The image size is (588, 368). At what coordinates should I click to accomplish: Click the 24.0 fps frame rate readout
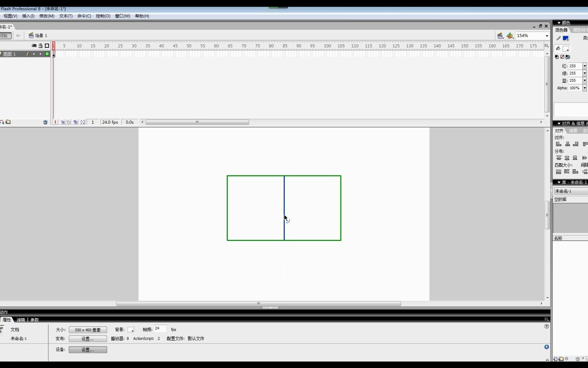(x=110, y=122)
